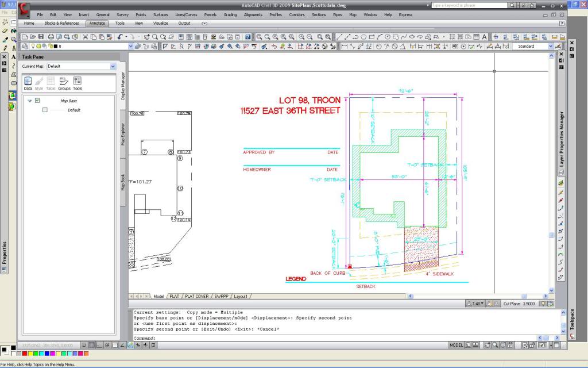
Task: Switch to the SWPPP layout tab
Action: point(221,296)
